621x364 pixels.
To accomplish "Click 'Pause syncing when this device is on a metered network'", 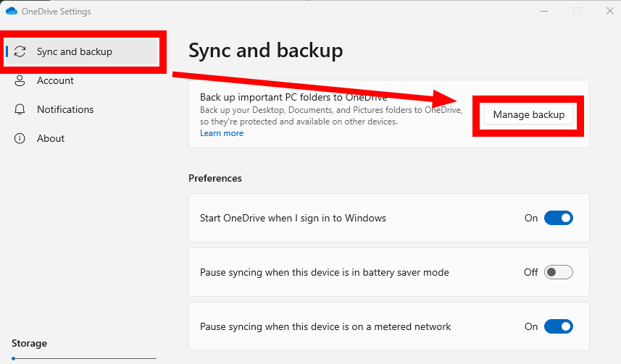I will (x=325, y=326).
